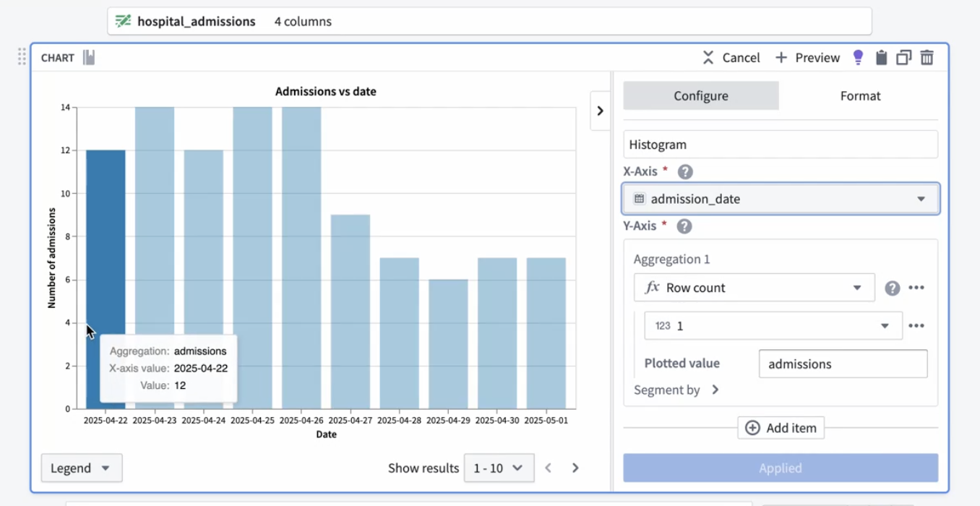The height and width of the screenshot is (506, 980).
Task: Delete the chart using the trash icon
Action: pos(927,58)
